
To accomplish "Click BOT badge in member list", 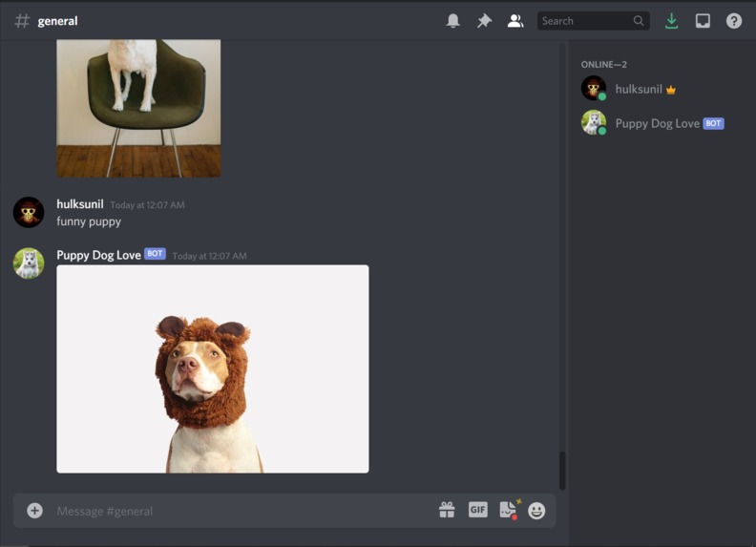I will [714, 123].
